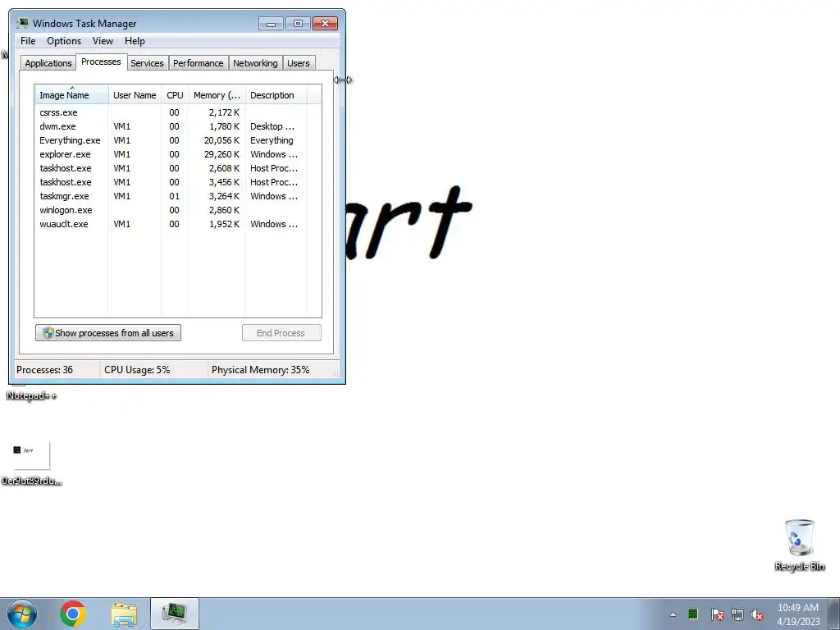The image size is (840, 630).
Task: Click the shield icon on Show processes button
Action: point(48,333)
